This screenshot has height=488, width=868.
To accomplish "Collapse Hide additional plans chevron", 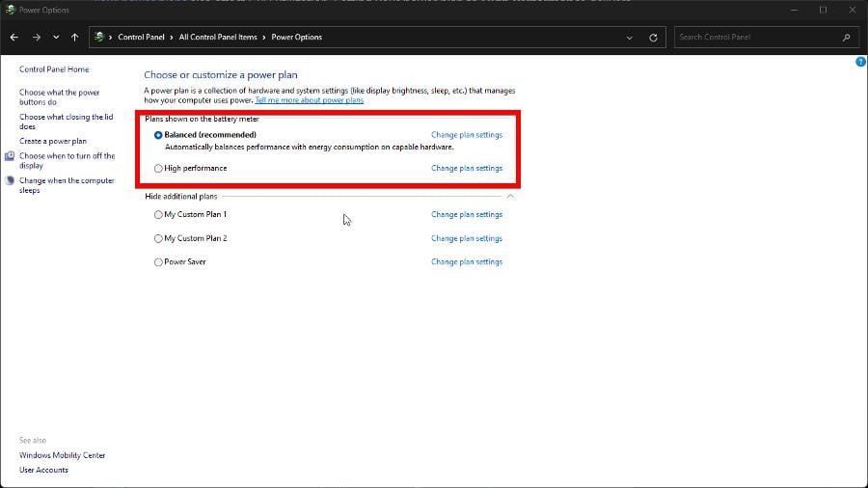I will tap(510, 197).
